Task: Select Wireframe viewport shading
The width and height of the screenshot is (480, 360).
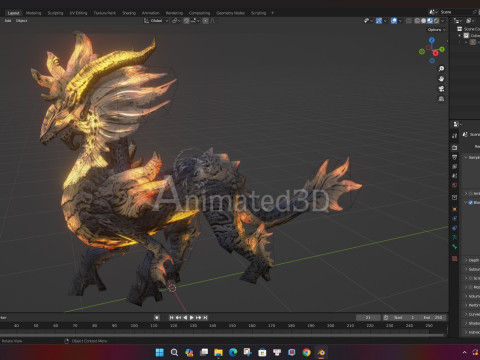Action: [x=417, y=21]
